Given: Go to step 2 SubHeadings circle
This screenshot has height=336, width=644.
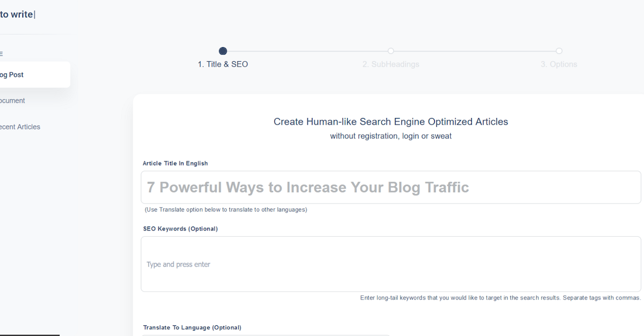Looking at the screenshot, I should pos(391,51).
